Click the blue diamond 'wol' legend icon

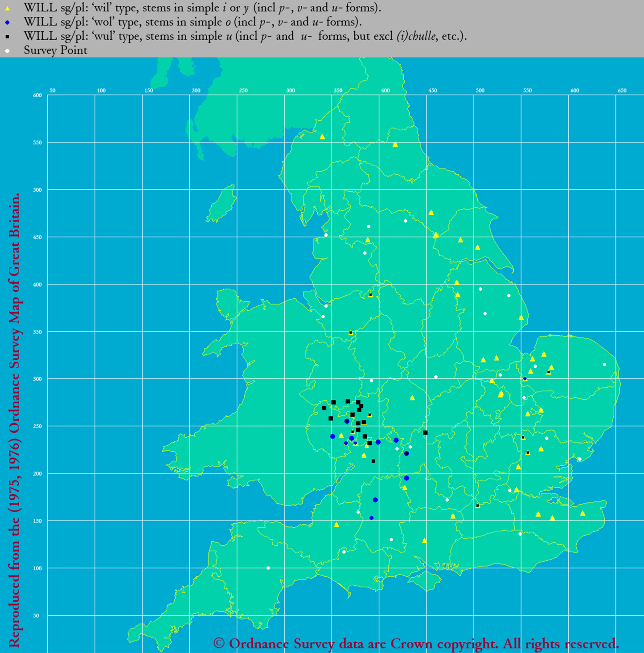pos(8,22)
